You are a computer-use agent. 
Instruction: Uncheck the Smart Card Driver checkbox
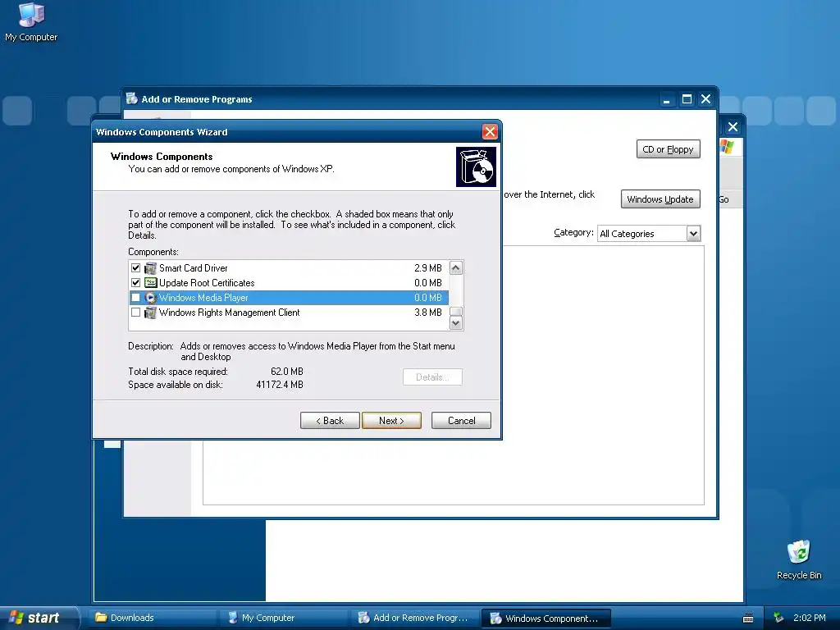(x=135, y=268)
